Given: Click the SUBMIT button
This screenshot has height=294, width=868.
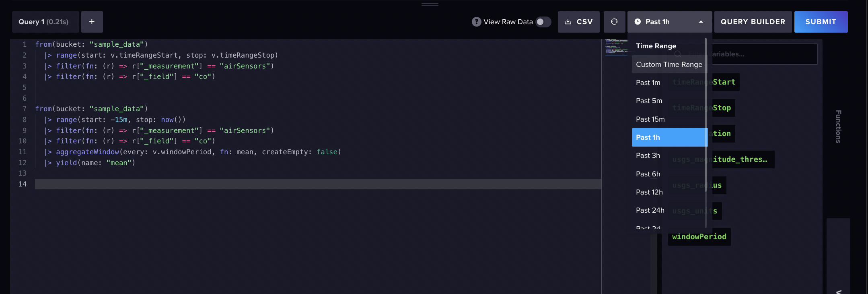Looking at the screenshot, I should [x=821, y=22].
